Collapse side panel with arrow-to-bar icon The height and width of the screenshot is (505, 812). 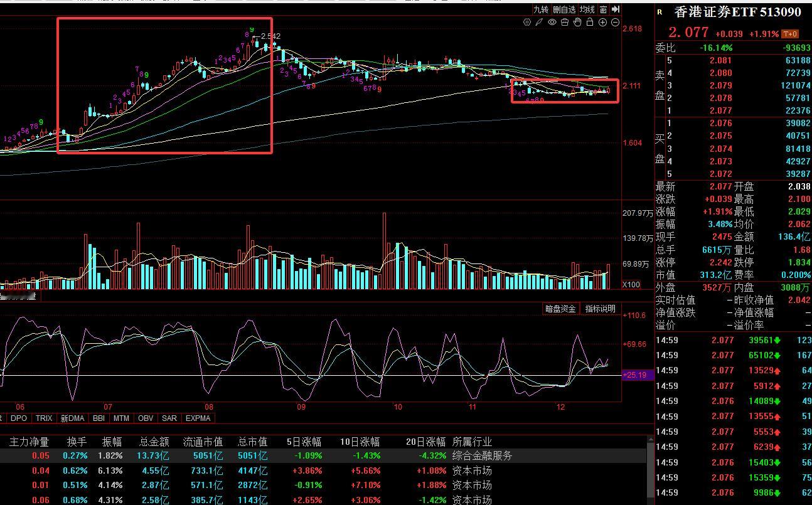coord(616,9)
